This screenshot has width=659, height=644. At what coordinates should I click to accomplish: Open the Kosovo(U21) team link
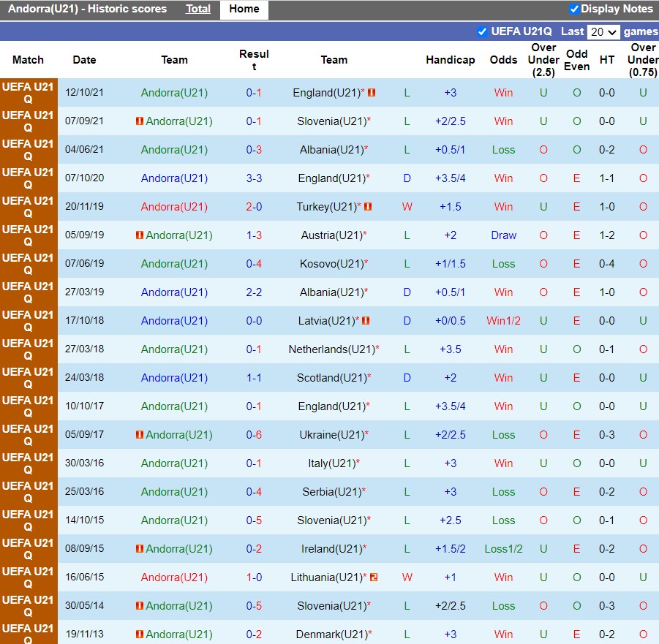point(331,264)
